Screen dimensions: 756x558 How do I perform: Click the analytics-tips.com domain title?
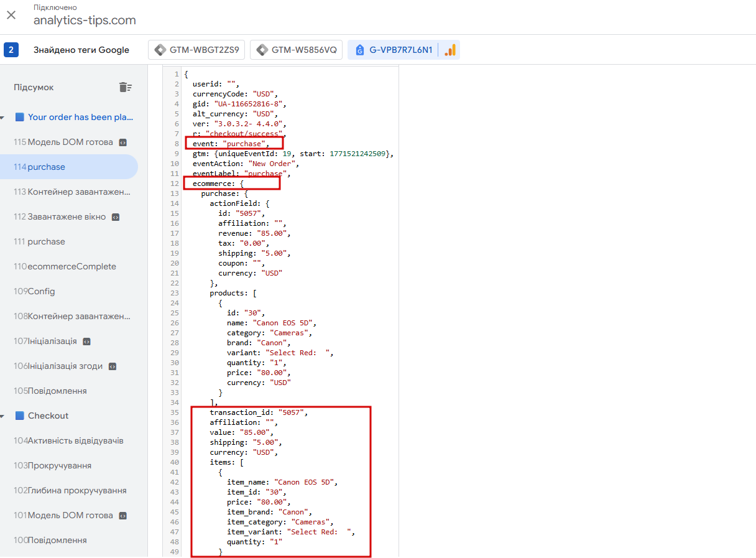point(85,20)
